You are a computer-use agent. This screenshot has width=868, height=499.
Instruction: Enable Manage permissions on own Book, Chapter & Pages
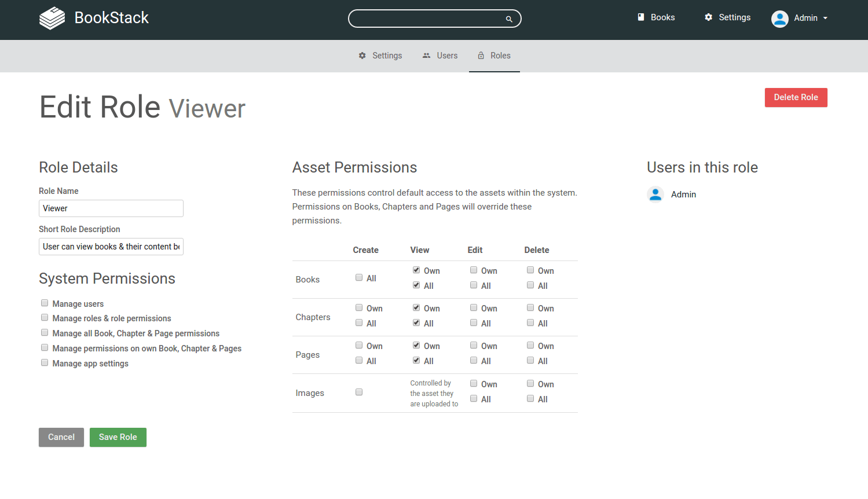[45, 347]
